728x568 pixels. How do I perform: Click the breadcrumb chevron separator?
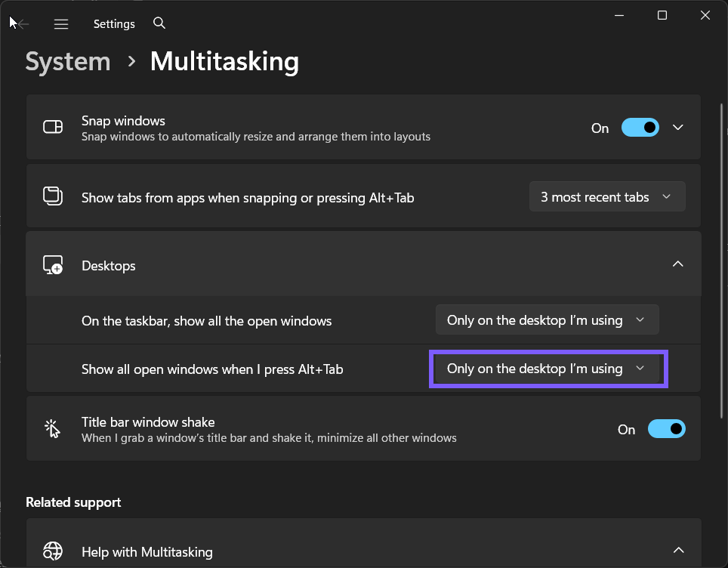tap(132, 61)
